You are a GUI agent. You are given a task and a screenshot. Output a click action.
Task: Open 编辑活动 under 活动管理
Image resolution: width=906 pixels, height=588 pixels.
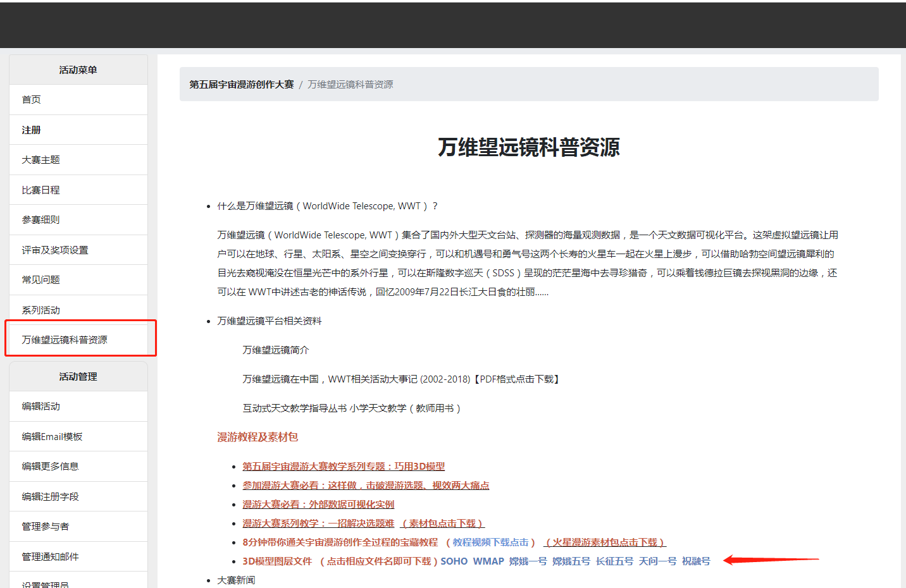click(x=78, y=407)
